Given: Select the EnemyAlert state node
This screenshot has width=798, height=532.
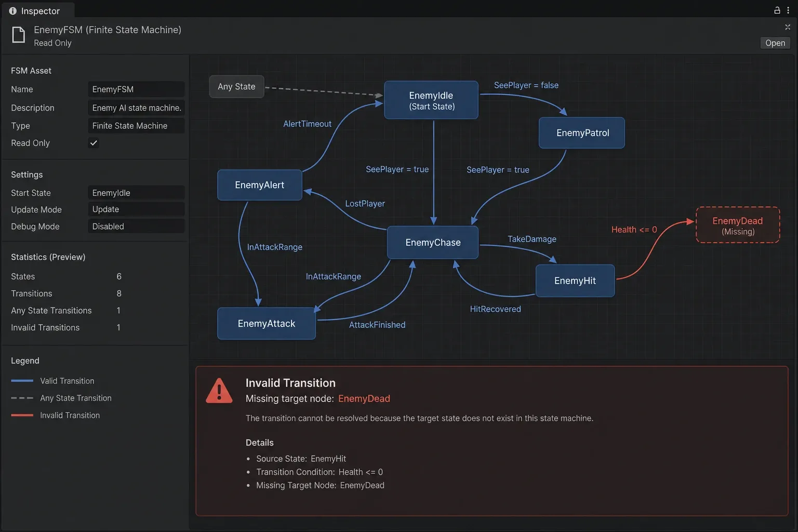Looking at the screenshot, I should tap(260, 185).
